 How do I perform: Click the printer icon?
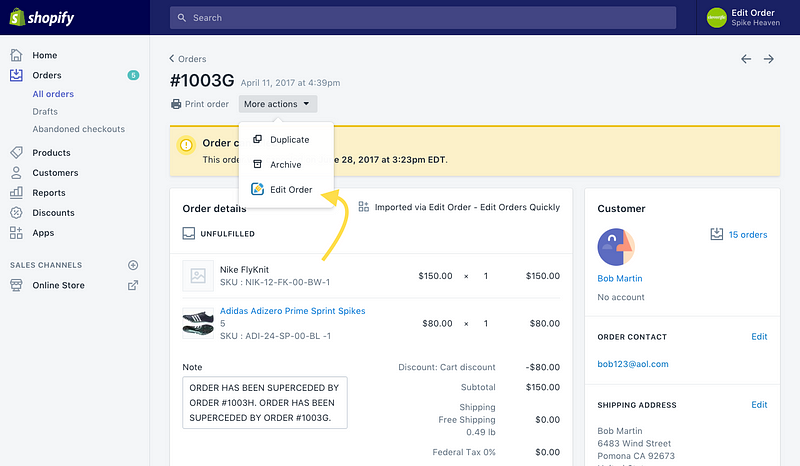point(176,104)
